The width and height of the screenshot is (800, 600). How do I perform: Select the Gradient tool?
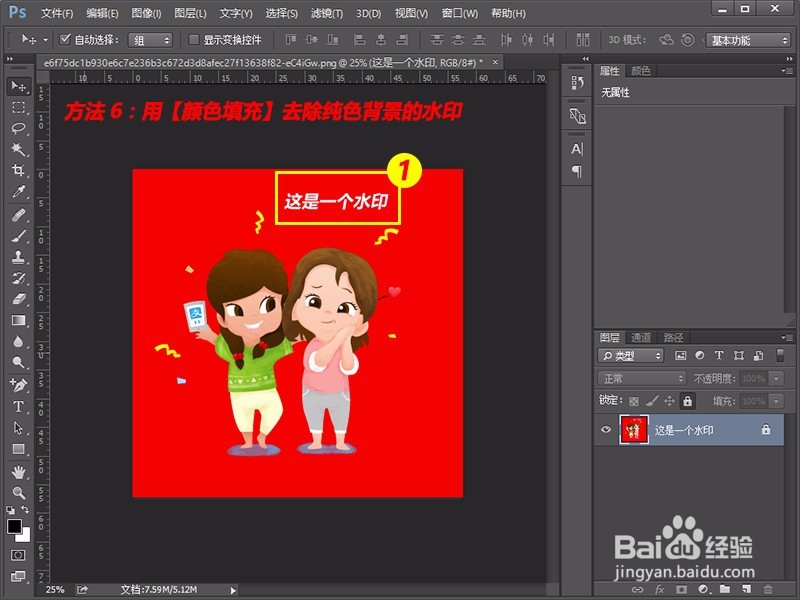pyautogui.click(x=18, y=320)
